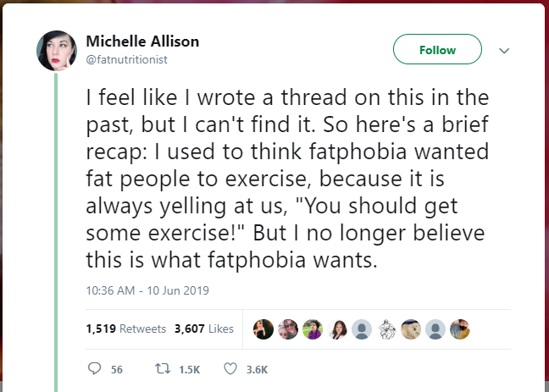Click the reply speech bubble icon
The width and height of the screenshot is (549, 392).
pyautogui.click(x=94, y=369)
